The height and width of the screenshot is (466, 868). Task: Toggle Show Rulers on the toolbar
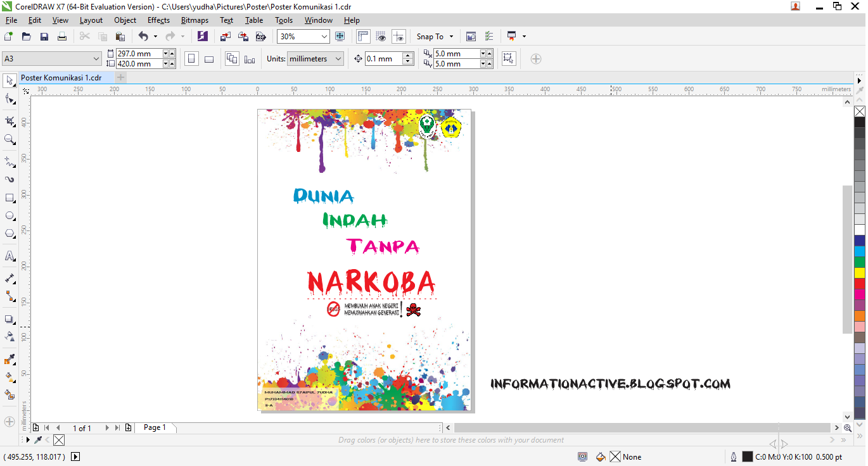tap(362, 36)
